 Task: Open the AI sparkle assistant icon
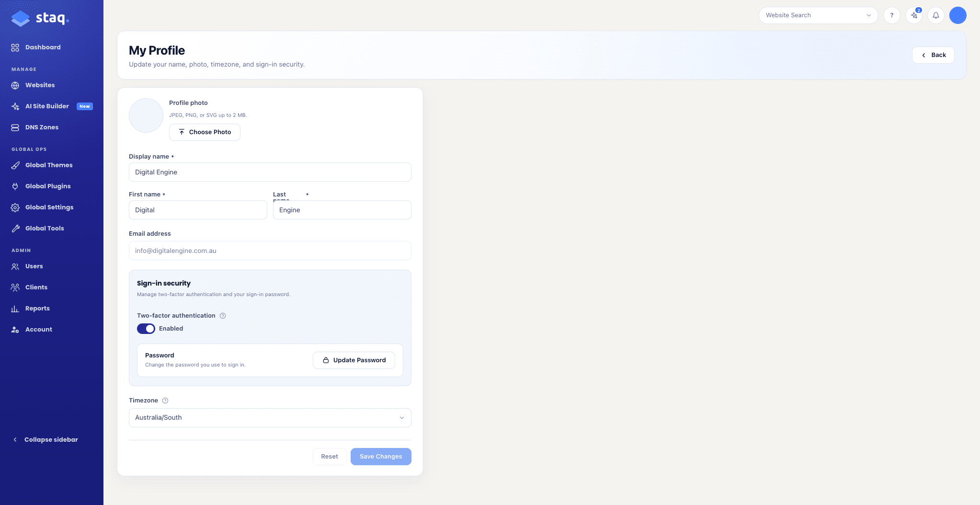point(914,15)
